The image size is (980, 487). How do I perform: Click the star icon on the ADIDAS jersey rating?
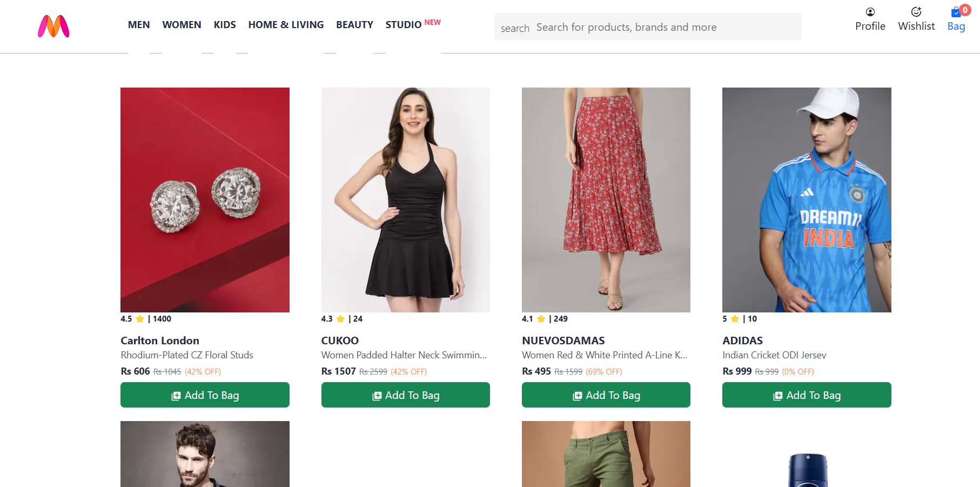[x=735, y=319]
